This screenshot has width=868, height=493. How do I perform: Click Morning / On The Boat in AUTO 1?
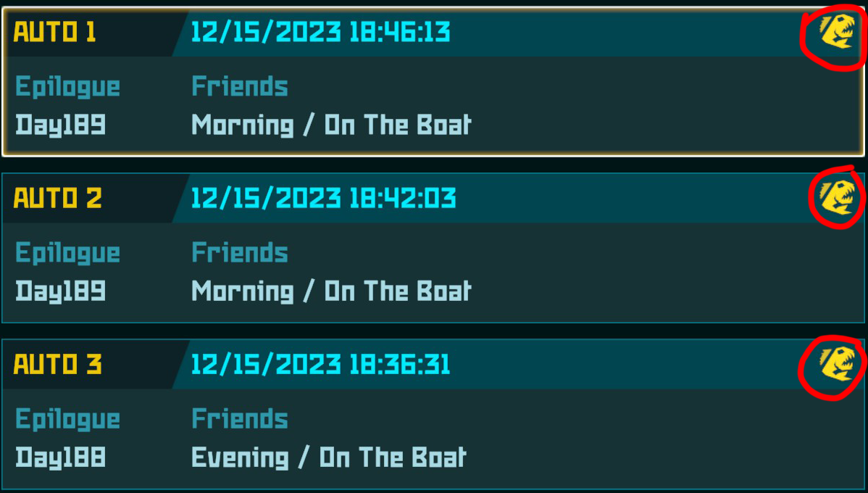(331, 125)
